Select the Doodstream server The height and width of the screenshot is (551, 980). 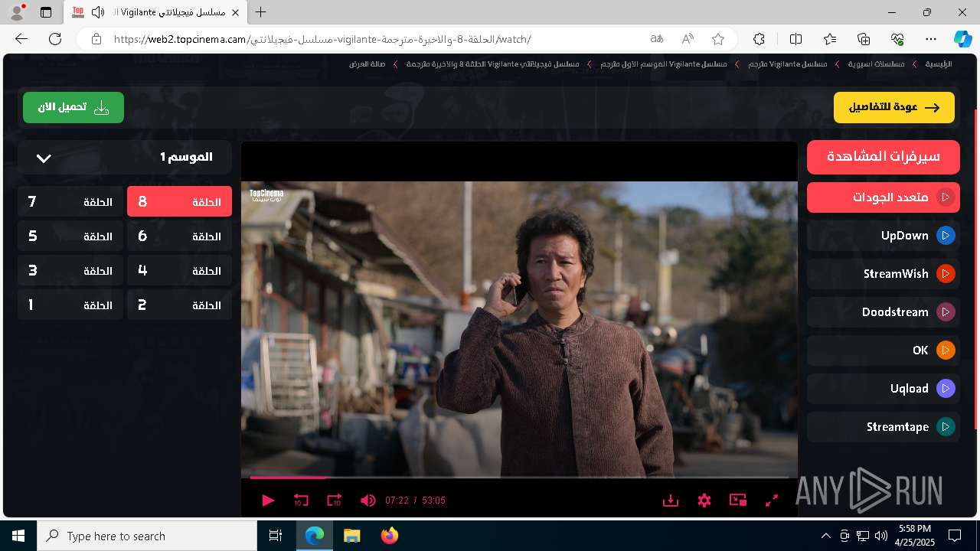(x=884, y=312)
